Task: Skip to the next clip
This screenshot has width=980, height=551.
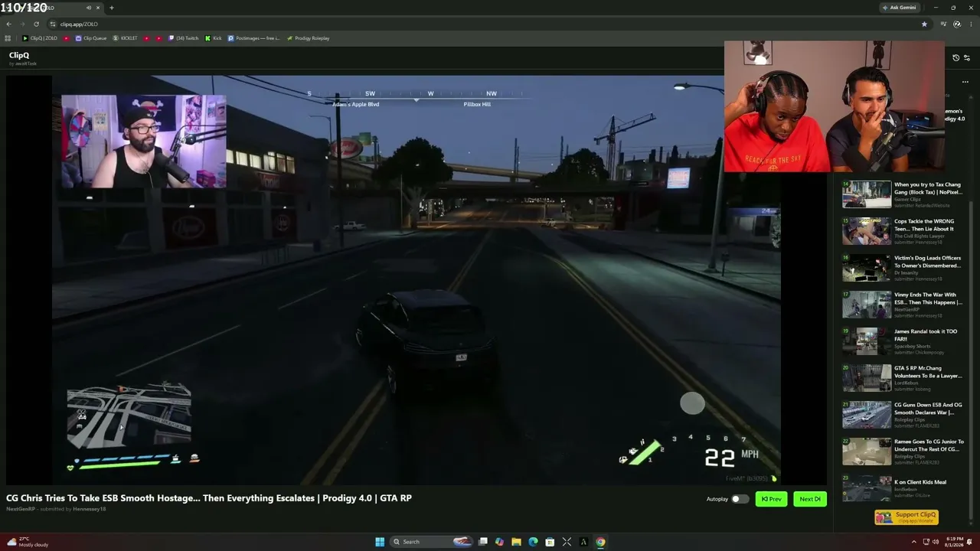Action: click(810, 499)
